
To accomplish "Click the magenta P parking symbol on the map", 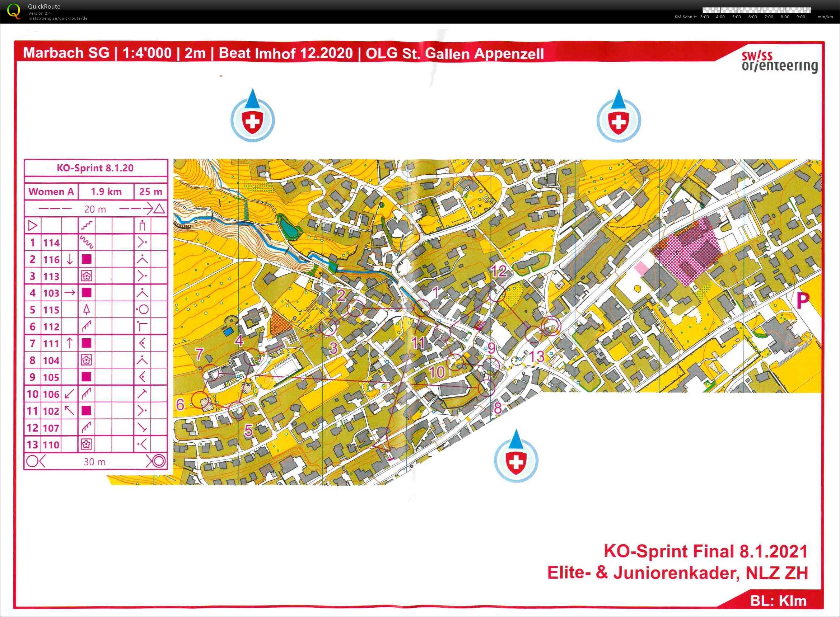I will pyautogui.click(x=803, y=300).
